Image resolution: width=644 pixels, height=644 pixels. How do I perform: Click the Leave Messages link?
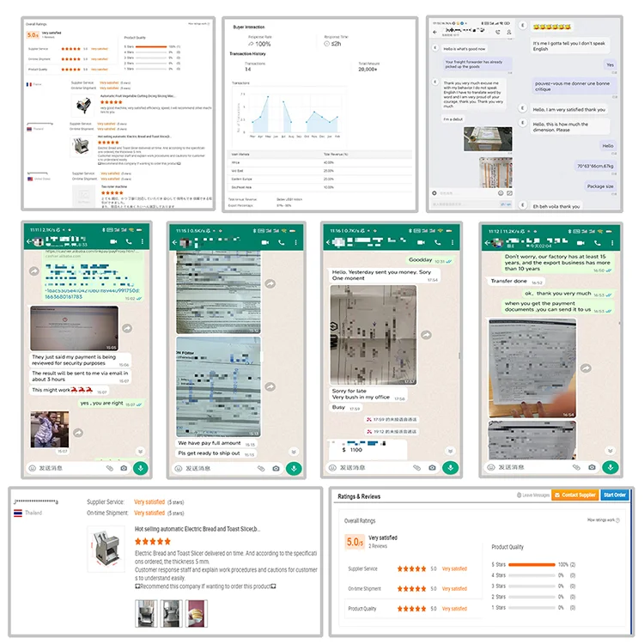[533, 495]
